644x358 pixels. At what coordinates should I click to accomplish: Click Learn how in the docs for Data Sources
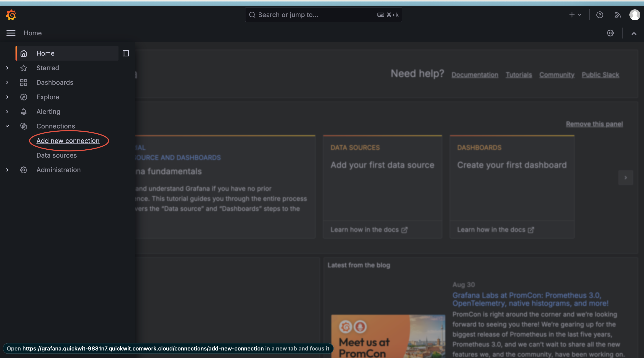pyautogui.click(x=369, y=230)
